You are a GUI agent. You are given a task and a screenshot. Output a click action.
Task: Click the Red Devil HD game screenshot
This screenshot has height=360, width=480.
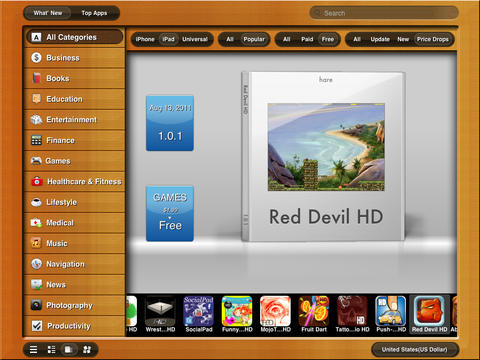pyautogui.click(x=326, y=147)
